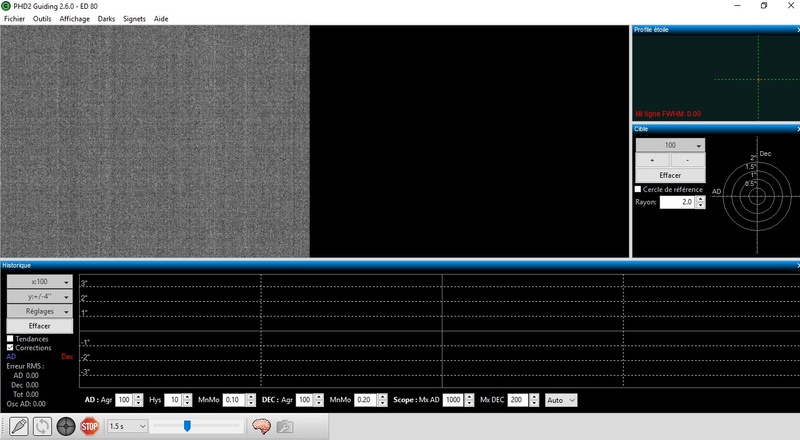Click the Cible panel title bar
The width and height of the screenshot is (800, 440).
pyautogui.click(x=714, y=129)
